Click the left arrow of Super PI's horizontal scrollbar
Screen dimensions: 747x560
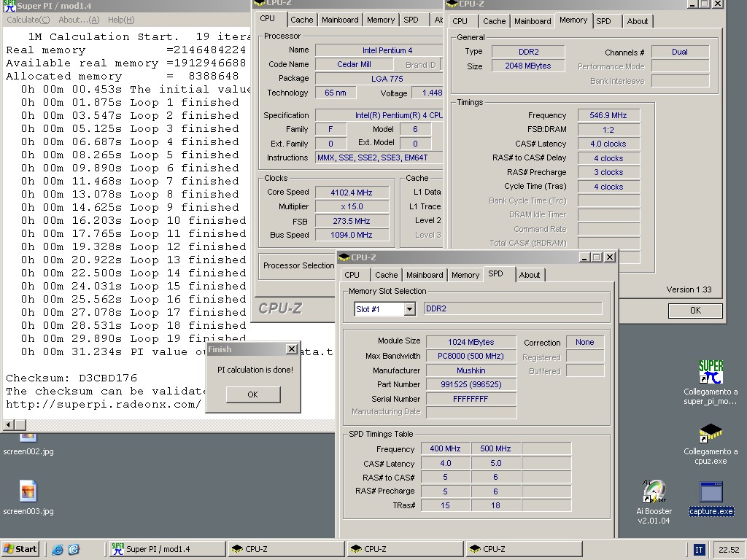click(9, 424)
